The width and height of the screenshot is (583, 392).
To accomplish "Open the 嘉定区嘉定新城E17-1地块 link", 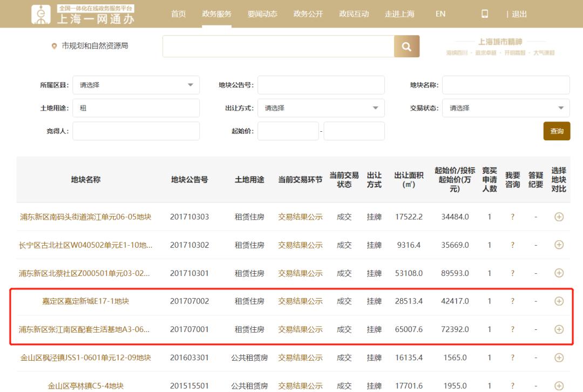I will click(86, 301).
